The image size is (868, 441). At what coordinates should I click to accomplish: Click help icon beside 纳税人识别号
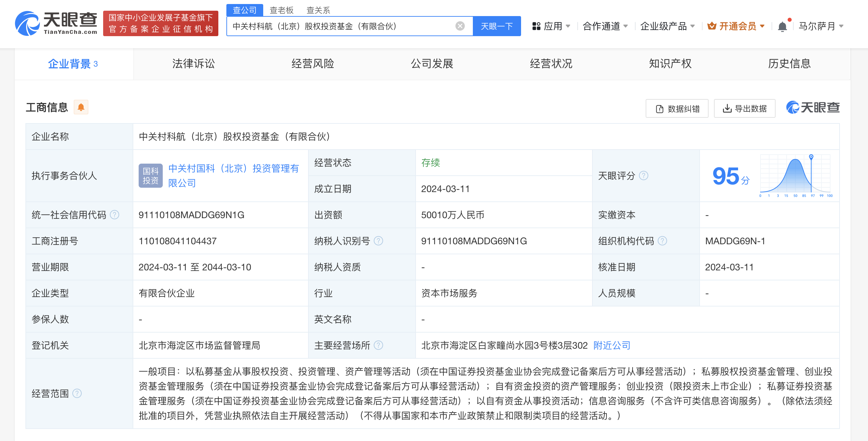click(x=378, y=241)
